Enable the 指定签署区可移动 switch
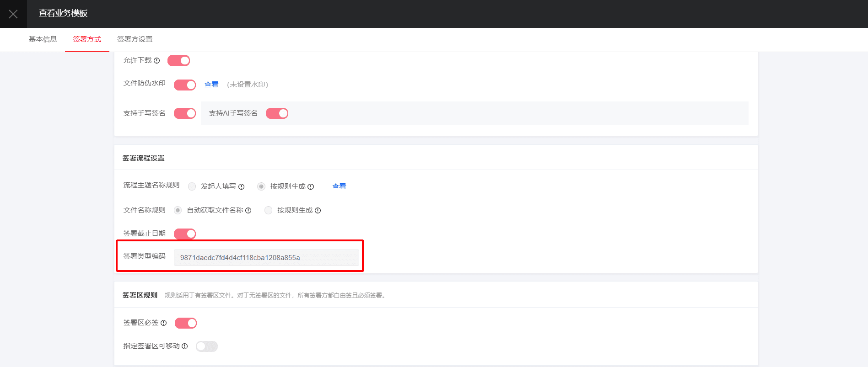The width and height of the screenshot is (868, 367). (207, 346)
